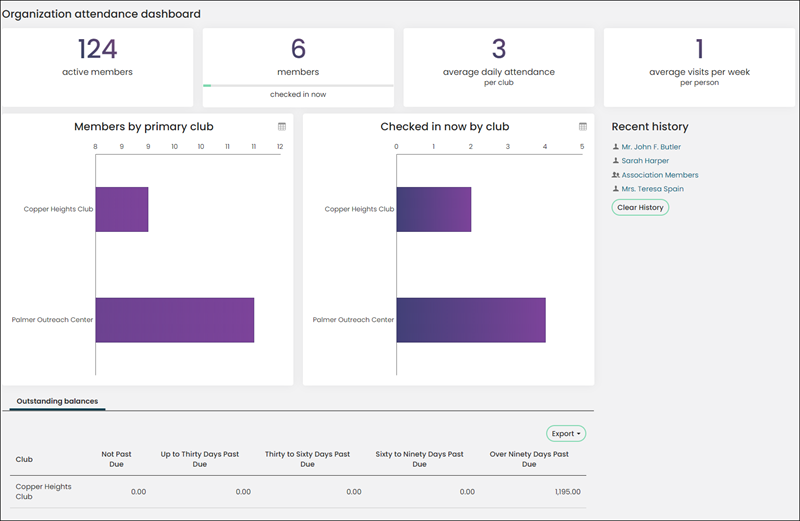Open Association Members group link
Viewport: 800px width, 521px height.
[660, 175]
